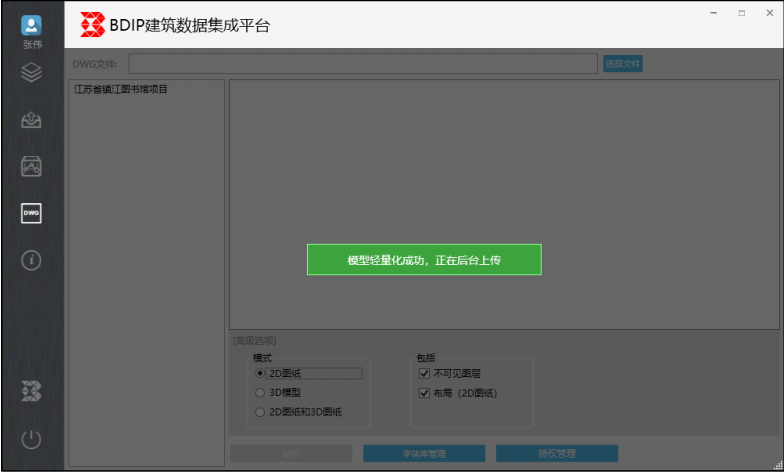Toggle the 布局（2D图纸）checkbox
The height and width of the screenshot is (472, 784).
[x=424, y=392]
